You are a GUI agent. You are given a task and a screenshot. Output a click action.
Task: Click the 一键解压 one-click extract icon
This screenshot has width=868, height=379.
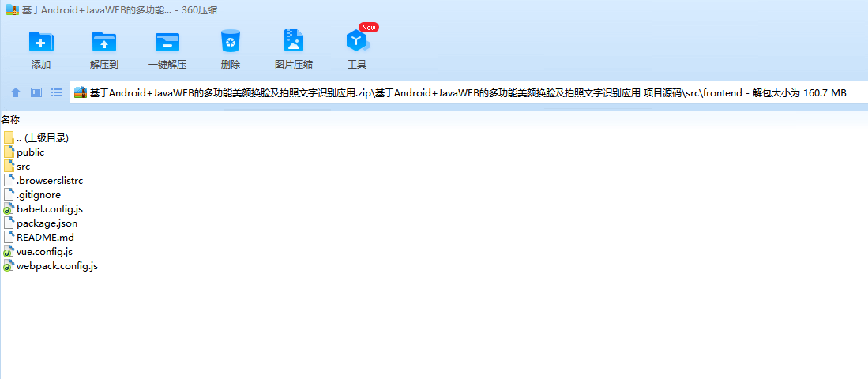pyautogui.click(x=167, y=41)
